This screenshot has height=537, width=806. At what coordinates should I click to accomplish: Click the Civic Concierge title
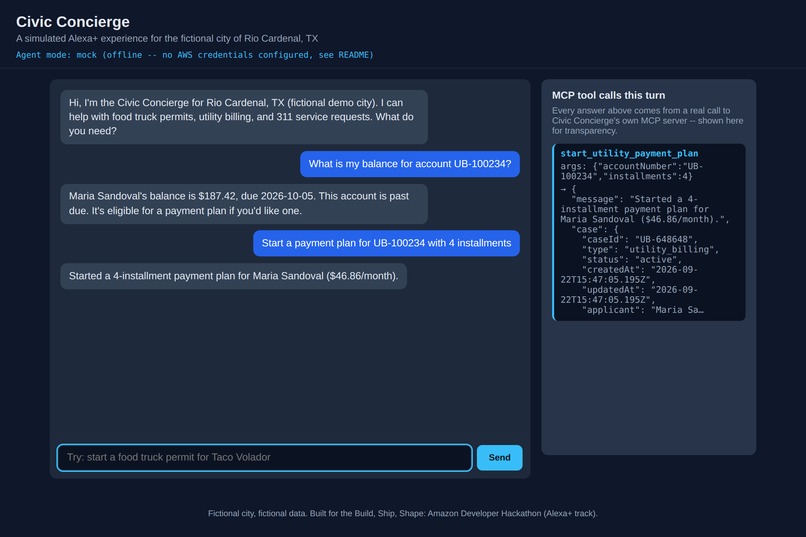[72, 22]
